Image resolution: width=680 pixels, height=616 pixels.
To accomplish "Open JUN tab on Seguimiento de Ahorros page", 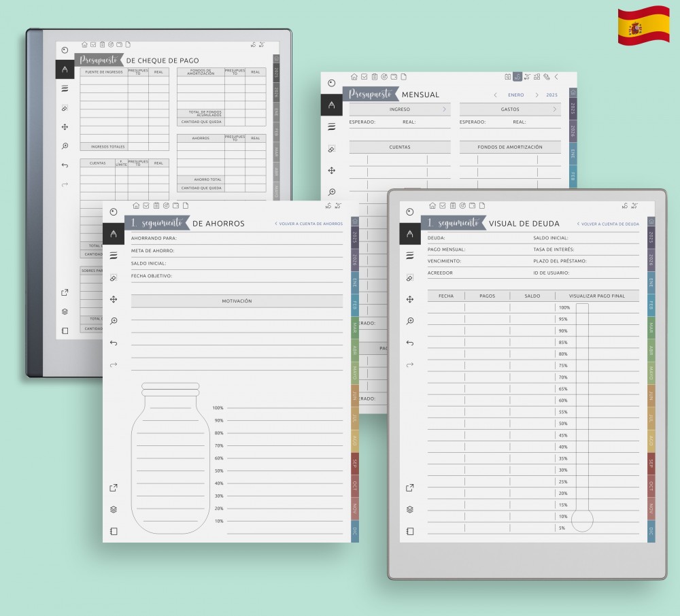I will (355, 395).
